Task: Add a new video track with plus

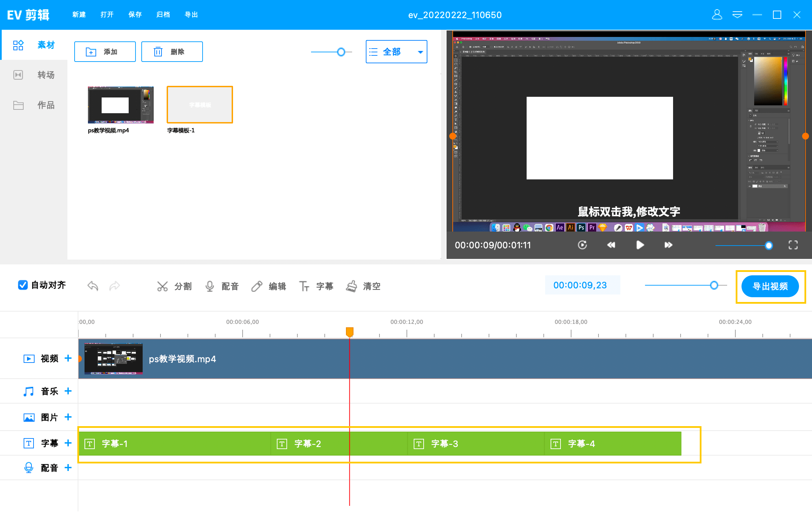Action: coord(68,358)
